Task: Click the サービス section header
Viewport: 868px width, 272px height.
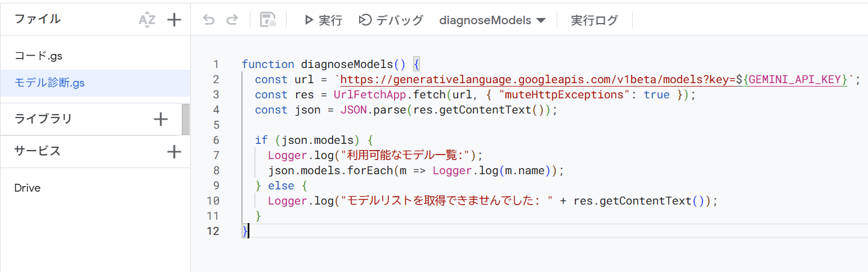Action: 37,151
